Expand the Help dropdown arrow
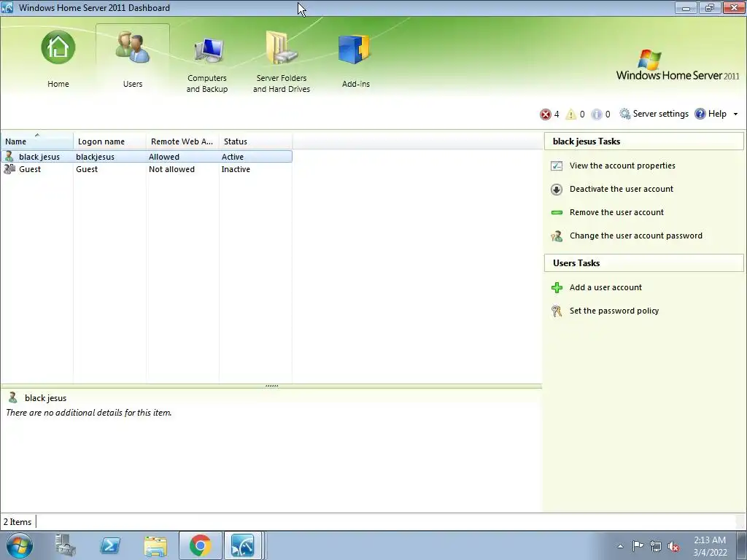 (x=735, y=114)
